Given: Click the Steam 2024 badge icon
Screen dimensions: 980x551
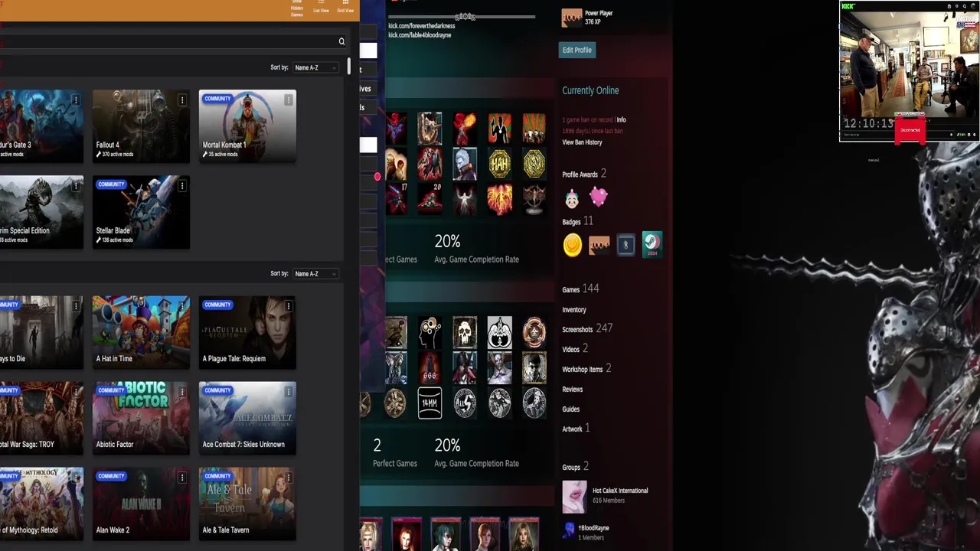Looking at the screenshot, I should coord(652,245).
